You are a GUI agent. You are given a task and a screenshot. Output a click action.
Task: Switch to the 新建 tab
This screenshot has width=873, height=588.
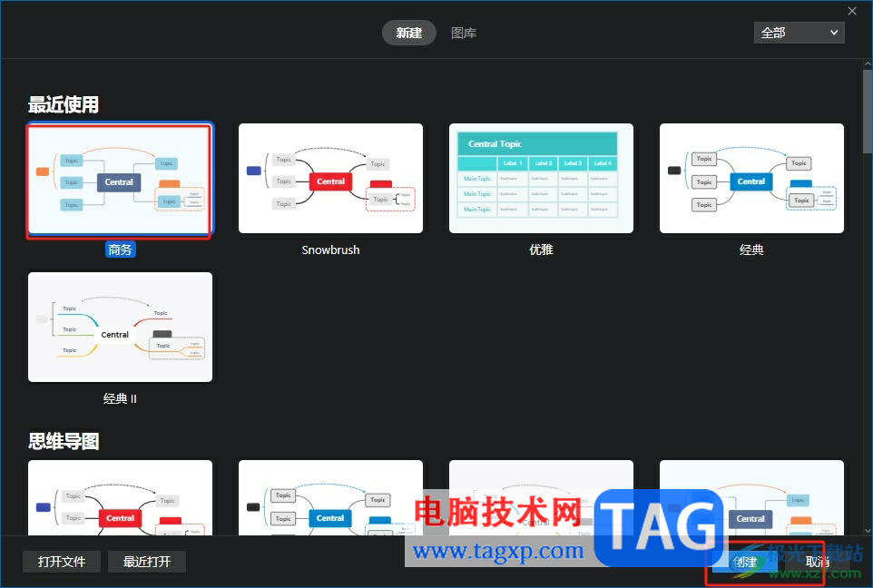pos(408,33)
